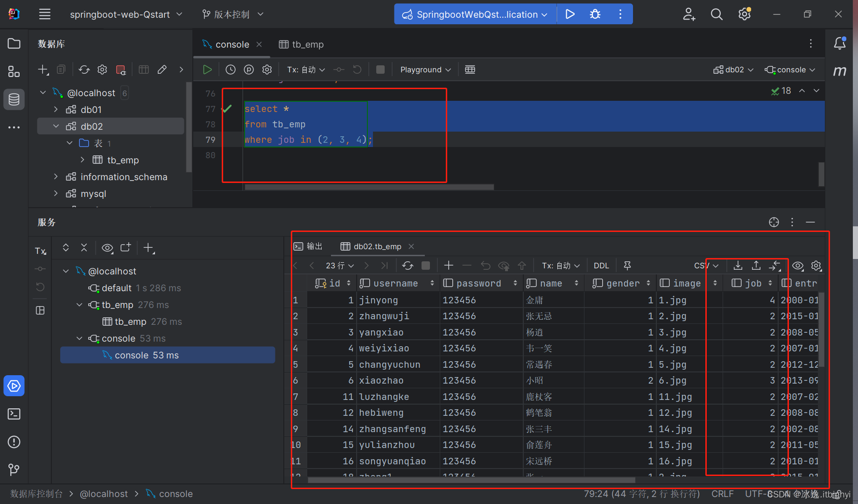Collapse the db02 schema node
858x504 pixels.
[x=56, y=126]
